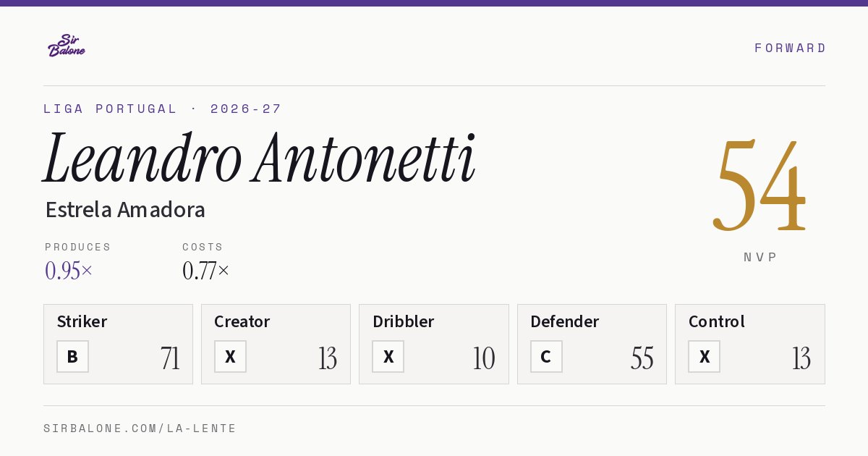
Task: Click the Sir Balone logo
Action: [x=67, y=46]
